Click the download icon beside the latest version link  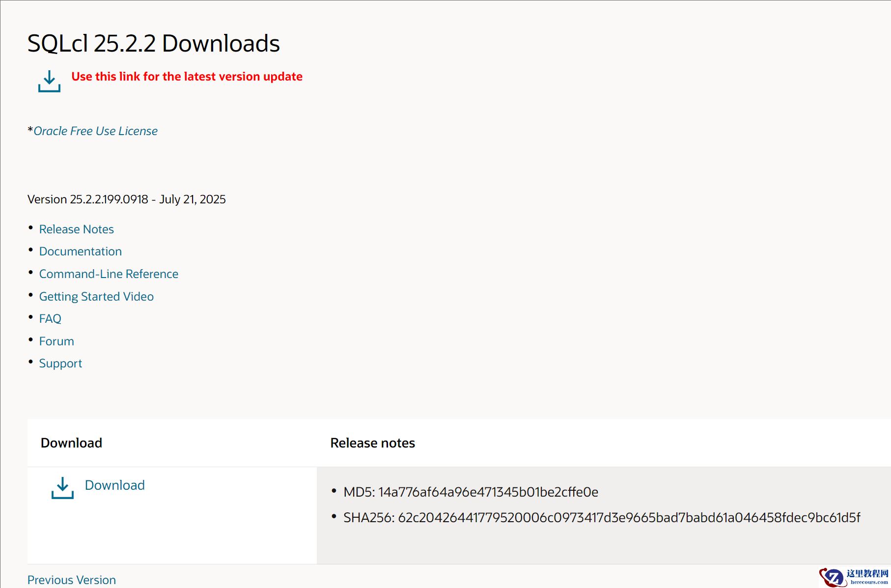coord(49,81)
